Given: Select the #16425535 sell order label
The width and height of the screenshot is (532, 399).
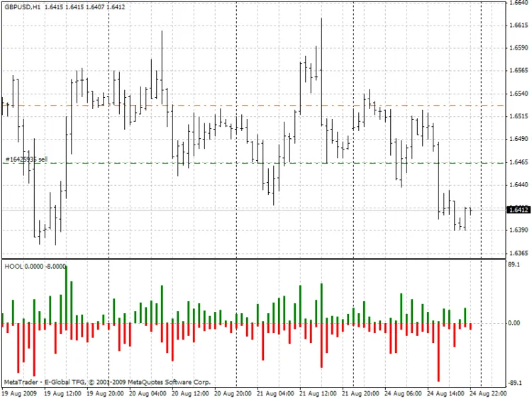Looking at the screenshot, I should click(26, 159).
